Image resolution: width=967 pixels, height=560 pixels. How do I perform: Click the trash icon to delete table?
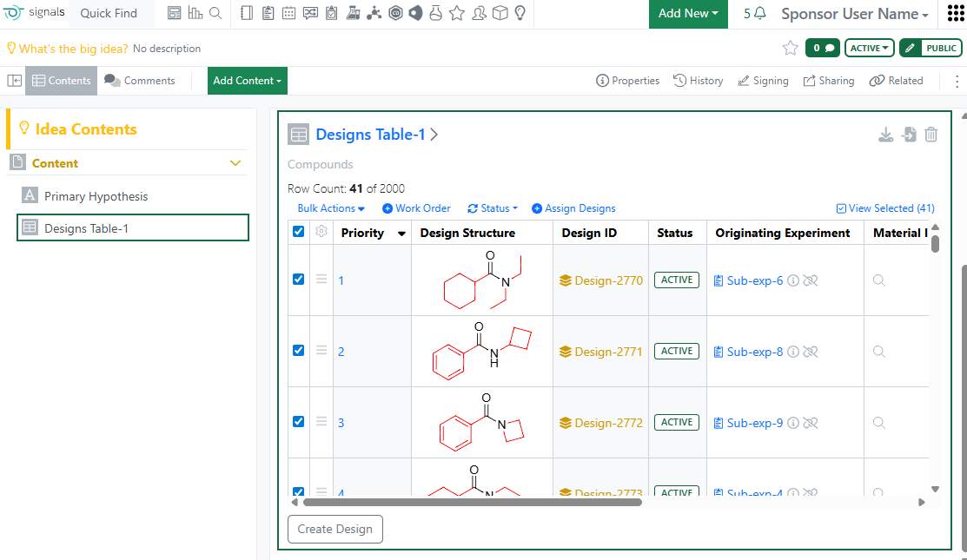coord(931,135)
